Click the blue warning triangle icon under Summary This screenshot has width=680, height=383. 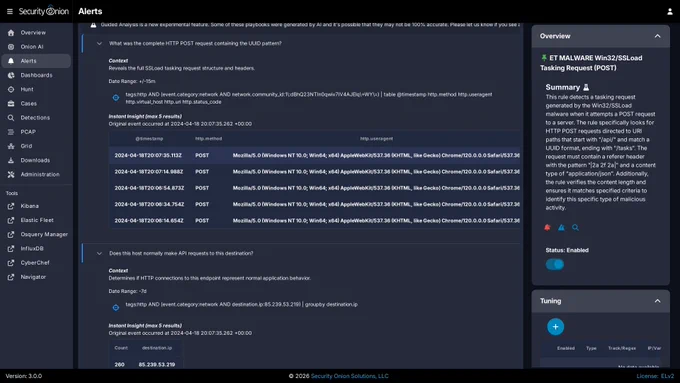coord(561,227)
